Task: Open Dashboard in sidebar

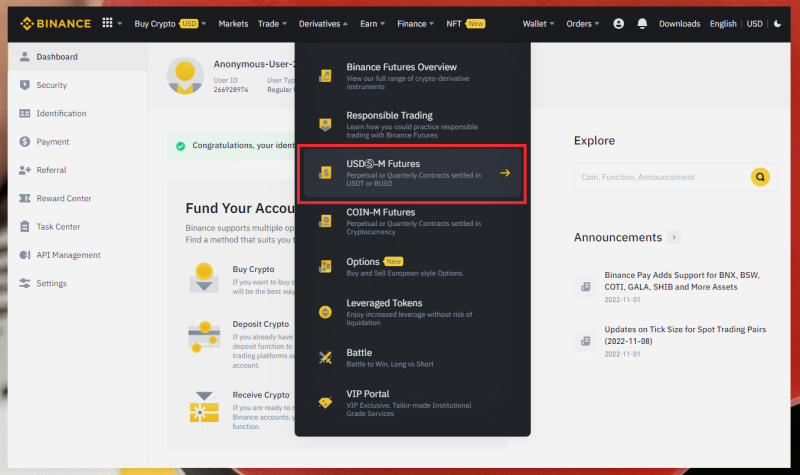Action: pyautogui.click(x=78, y=57)
